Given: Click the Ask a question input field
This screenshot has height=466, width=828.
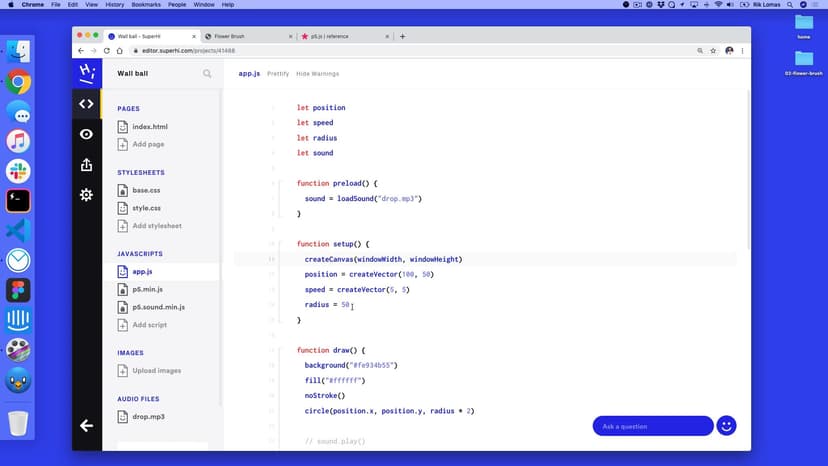Looking at the screenshot, I should pos(652,426).
